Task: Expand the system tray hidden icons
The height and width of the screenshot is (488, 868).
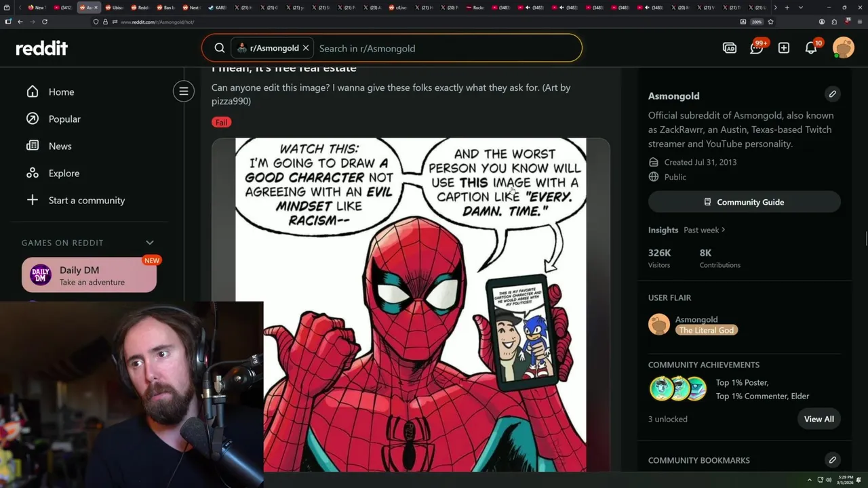Action: [x=809, y=480]
